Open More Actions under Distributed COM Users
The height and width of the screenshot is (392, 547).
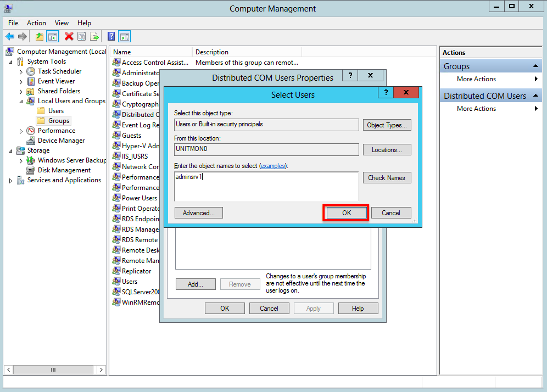(476, 109)
